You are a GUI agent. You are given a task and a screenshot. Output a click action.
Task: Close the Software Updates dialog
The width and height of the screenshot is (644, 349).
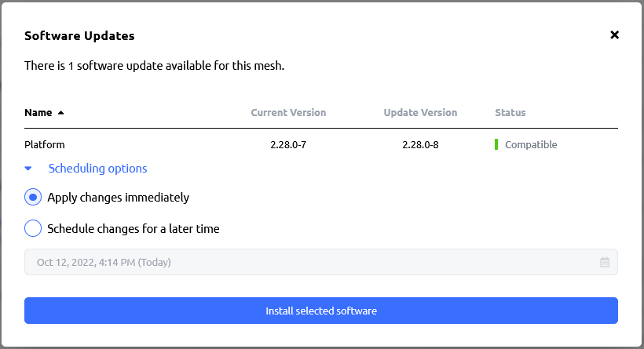614,35
